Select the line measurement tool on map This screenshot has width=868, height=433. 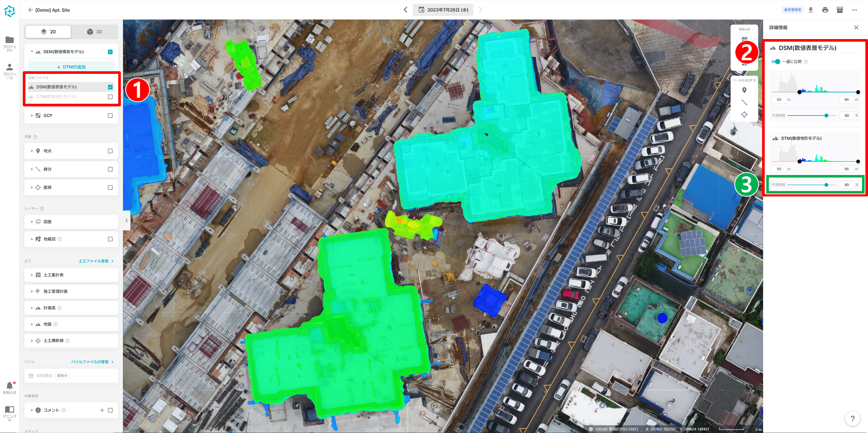[x=744, y=102]
